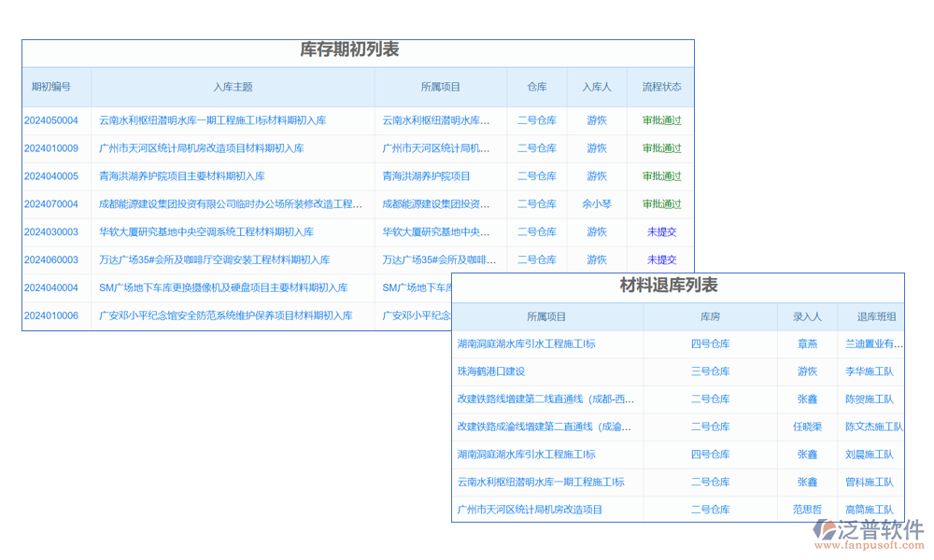The height and width of the screenshot is (560, 934).
Task: Open record 2024060003 for 万达广场
Action: (51, 260)
